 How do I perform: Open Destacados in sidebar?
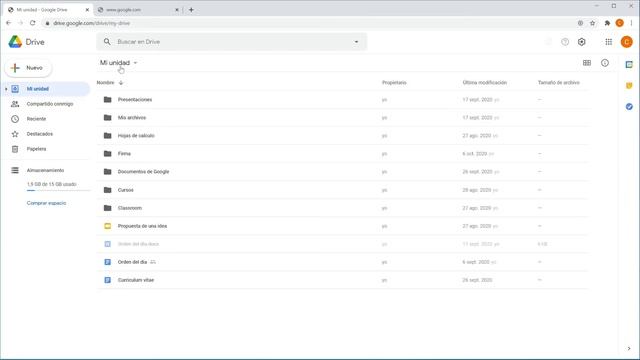tap(40, 134)
